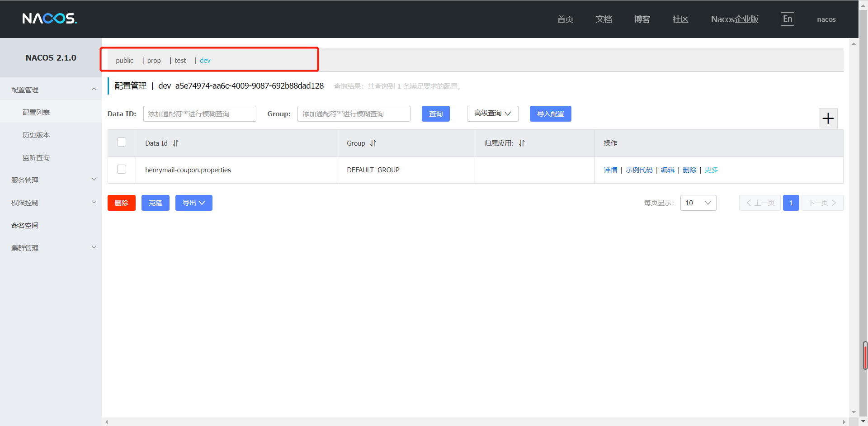Click the NACOS logo in header

(50, 19)
